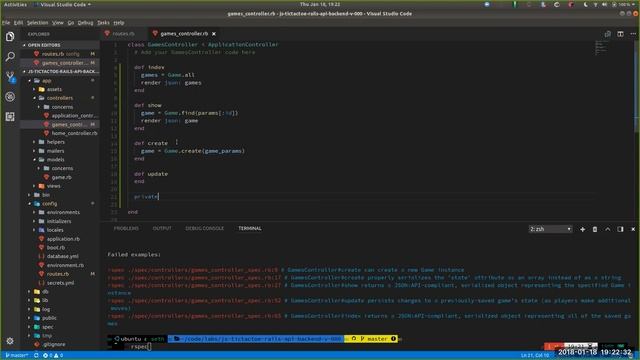Open the Debug view icon in activity bar

[10, 96]
